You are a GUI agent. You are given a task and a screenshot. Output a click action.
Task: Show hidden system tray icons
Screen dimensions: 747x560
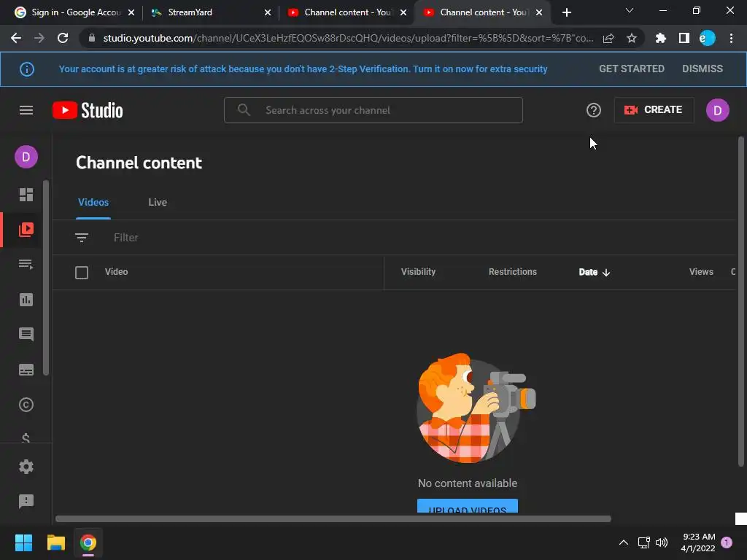[x=623, y=542]
